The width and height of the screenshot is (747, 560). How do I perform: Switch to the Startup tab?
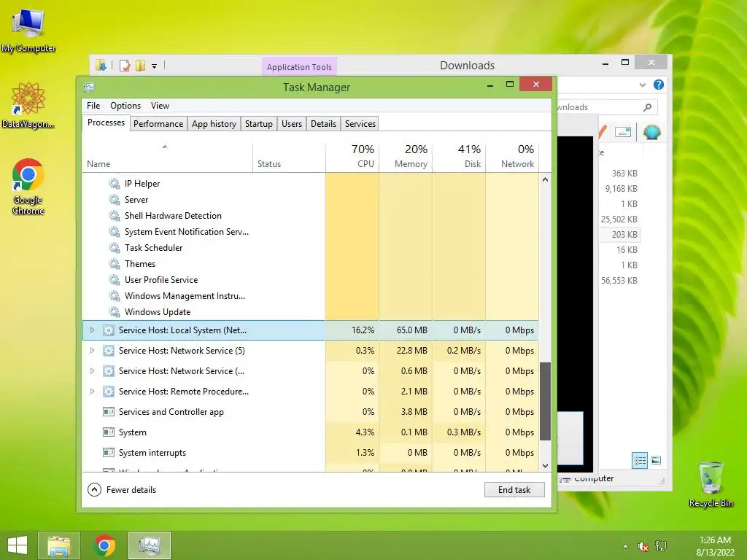pyautogui.click(x=259, y=124)
